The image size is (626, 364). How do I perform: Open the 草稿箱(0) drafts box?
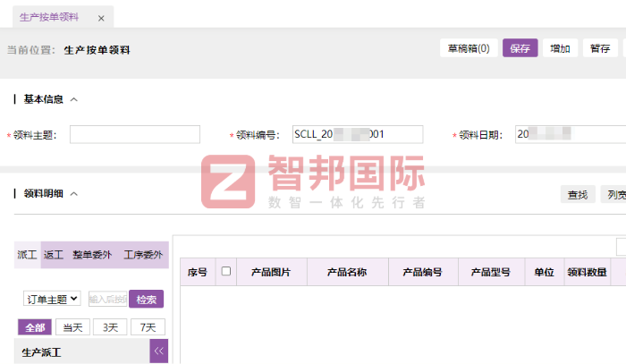click(x=469, y=48)
